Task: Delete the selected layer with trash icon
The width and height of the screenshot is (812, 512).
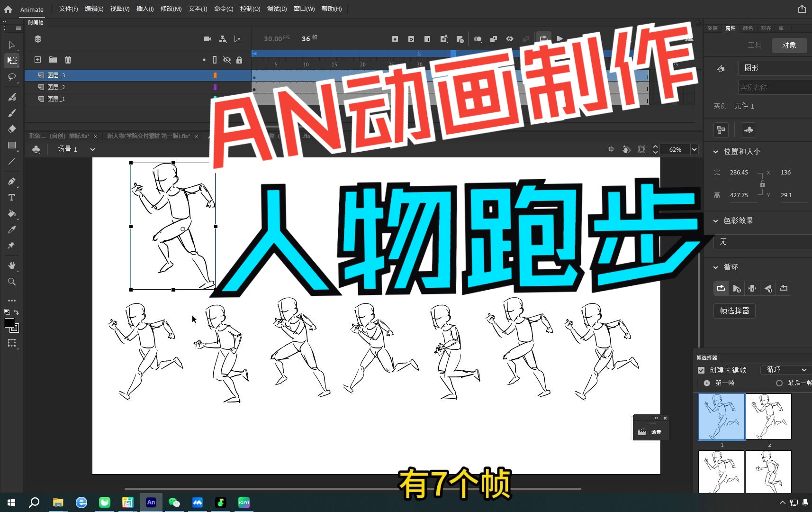Action: [x=68, y=60]
